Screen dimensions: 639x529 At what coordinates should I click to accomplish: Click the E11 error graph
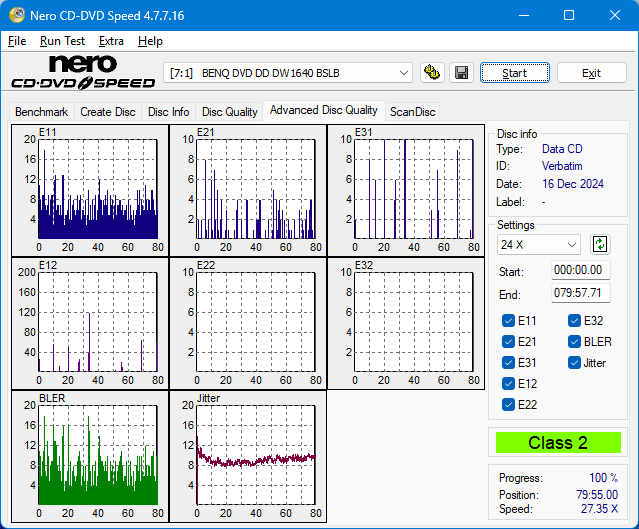click(90, 190)
